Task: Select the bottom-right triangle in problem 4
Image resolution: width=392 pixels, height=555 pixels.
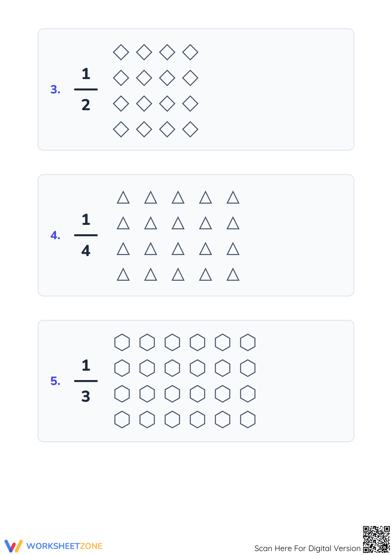Action: [x=233, y=274]
